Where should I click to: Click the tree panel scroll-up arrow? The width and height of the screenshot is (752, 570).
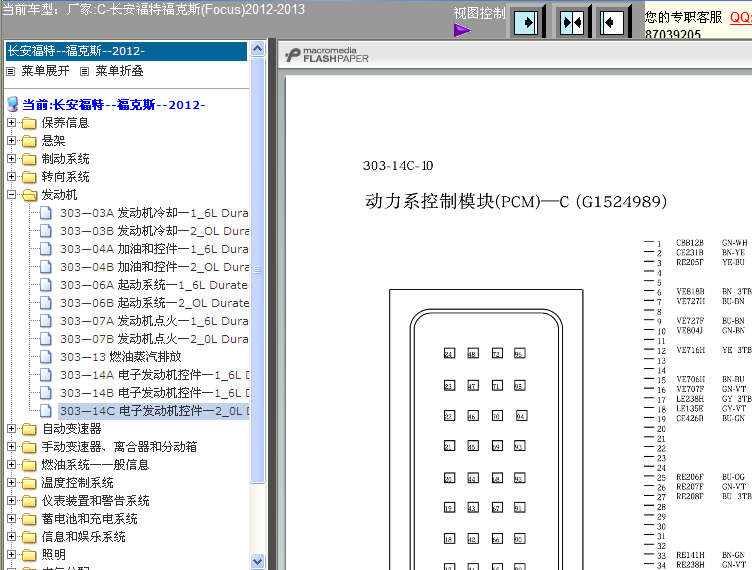[x=258, y=49]
